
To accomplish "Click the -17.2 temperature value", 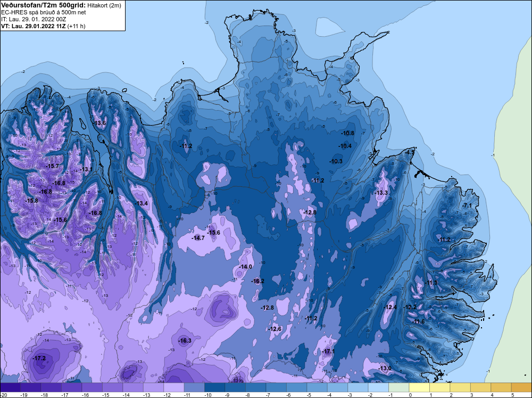I will point(39,358).
